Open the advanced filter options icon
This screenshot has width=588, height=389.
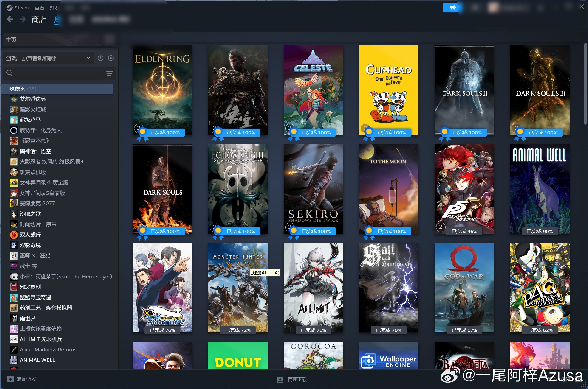[x=109, y=73]
